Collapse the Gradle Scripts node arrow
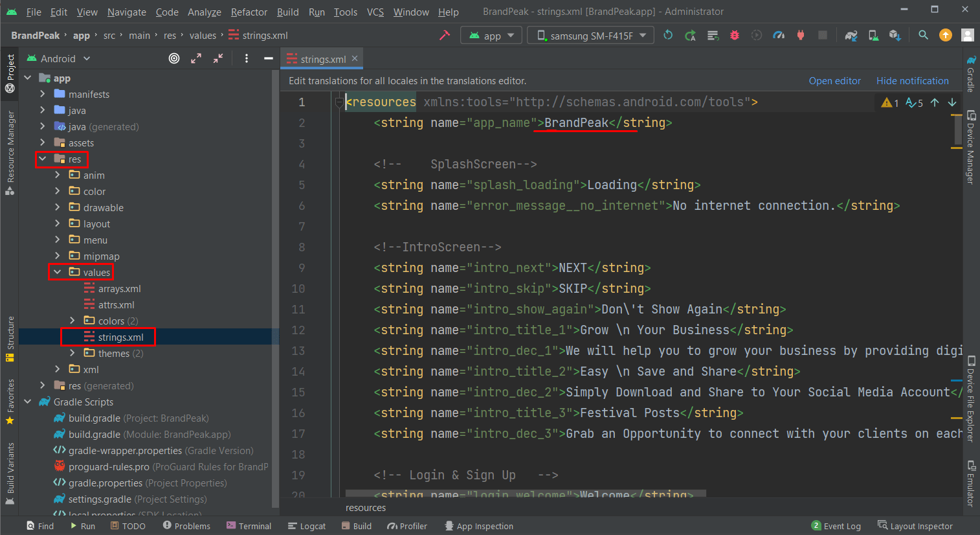Screen dimensions: 980x535 coord(28,402)
